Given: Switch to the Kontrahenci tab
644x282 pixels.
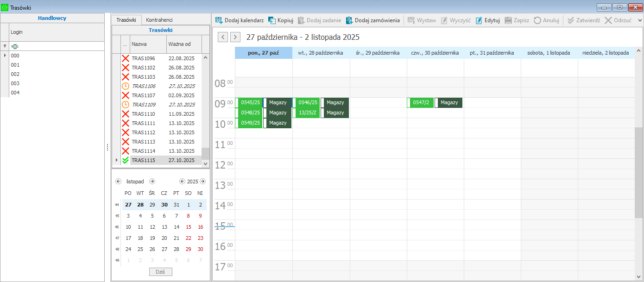Looking at the screenshot, I should [x=159, y=20].
